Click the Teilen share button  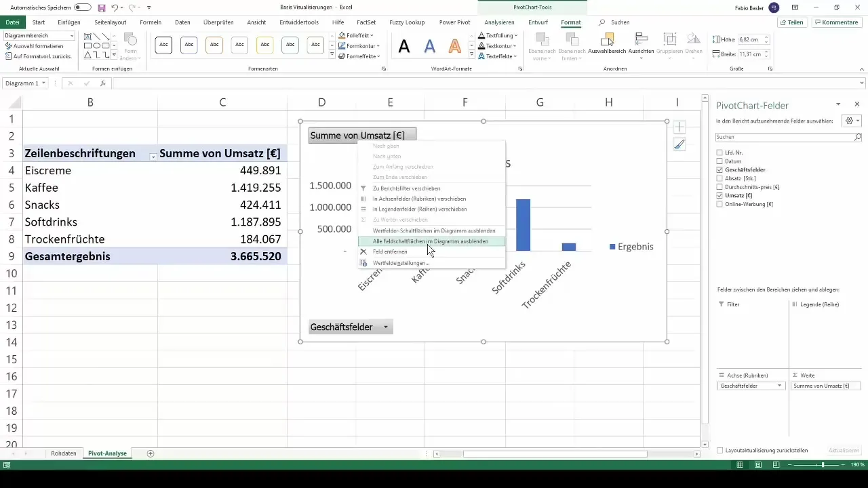point(791,22)
